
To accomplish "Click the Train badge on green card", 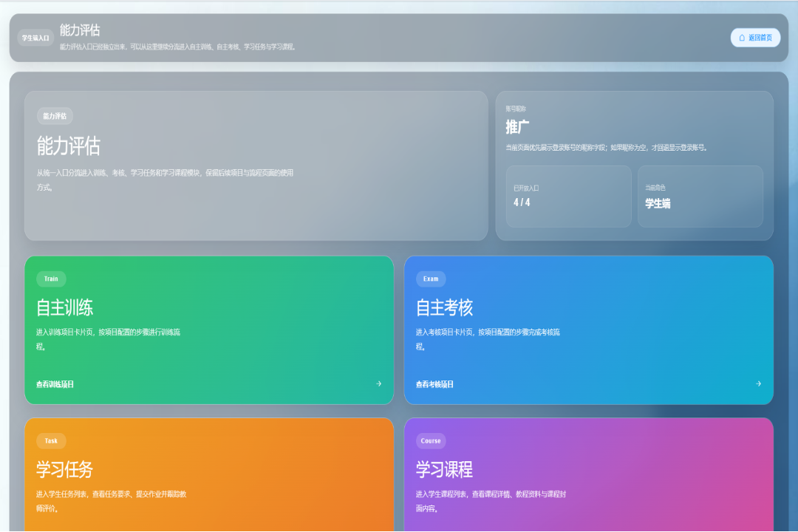I will point(51,279).
